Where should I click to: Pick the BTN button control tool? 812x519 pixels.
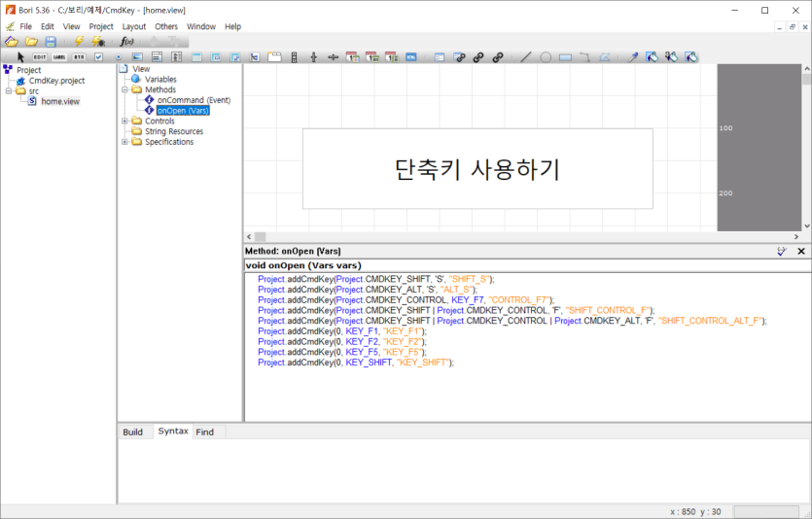[x=79, y=57]
